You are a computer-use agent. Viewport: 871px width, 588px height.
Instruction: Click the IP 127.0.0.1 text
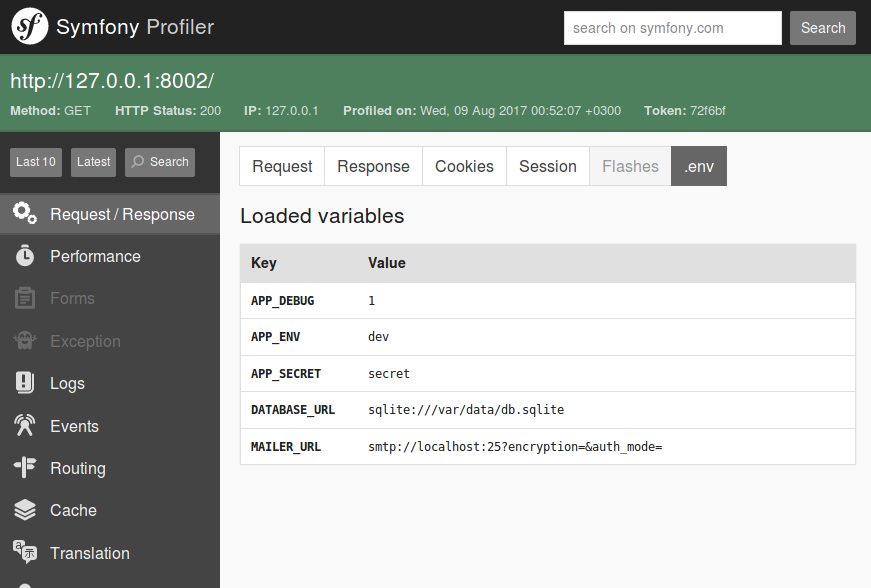click(x=281, y=110)
